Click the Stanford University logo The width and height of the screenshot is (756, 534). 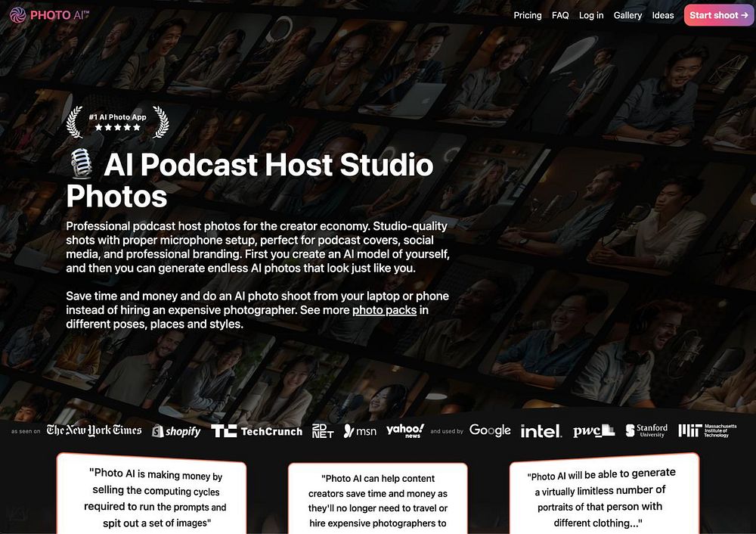tap(646, 430)
